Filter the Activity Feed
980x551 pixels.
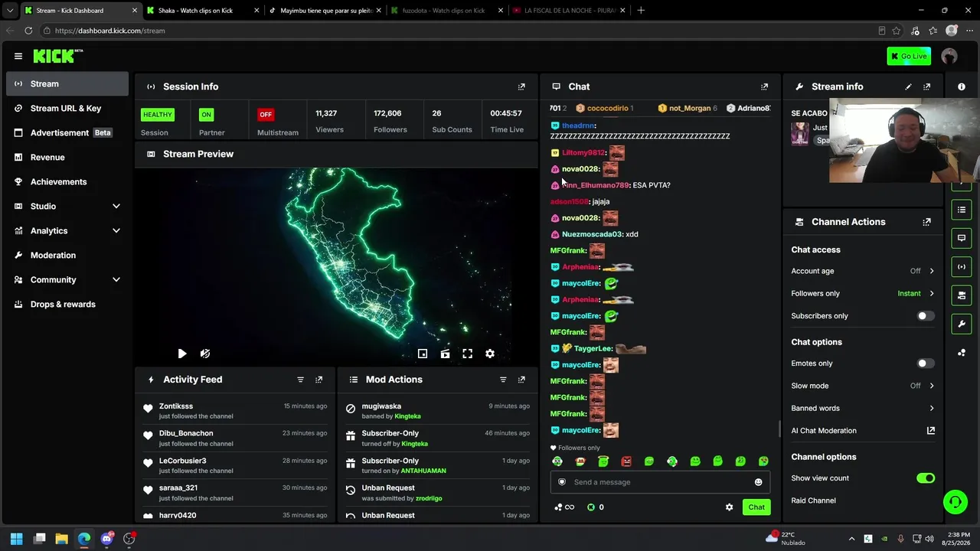tap(300, 380)
